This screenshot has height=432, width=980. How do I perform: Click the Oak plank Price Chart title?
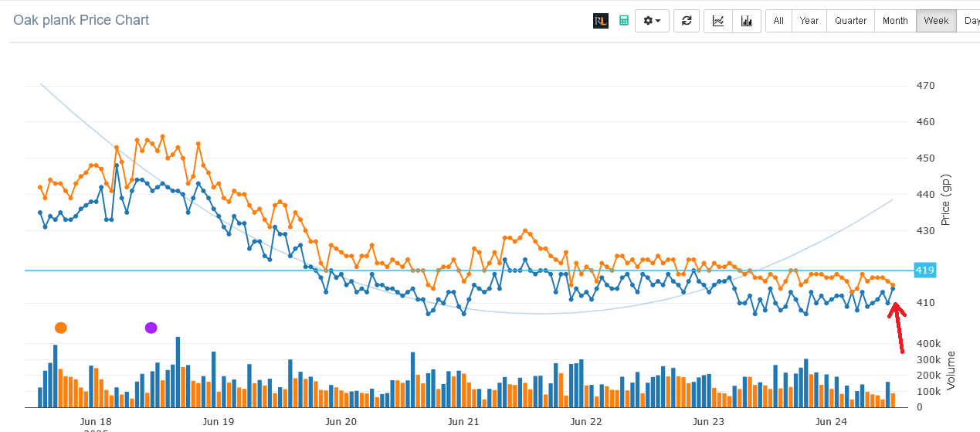(81, 20)
